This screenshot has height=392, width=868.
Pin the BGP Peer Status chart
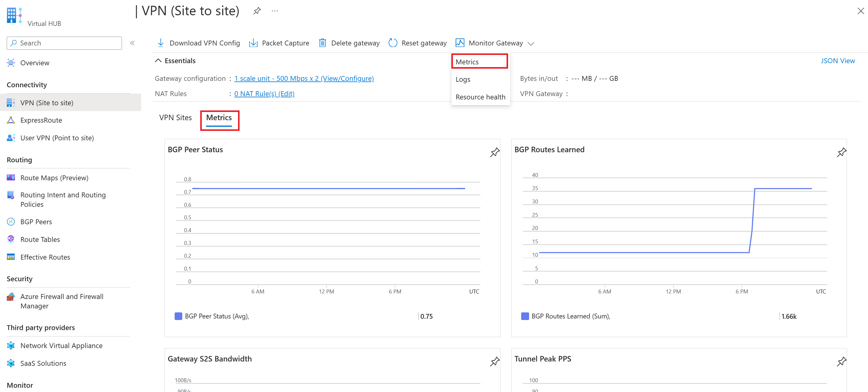click(x=494, y=152)
